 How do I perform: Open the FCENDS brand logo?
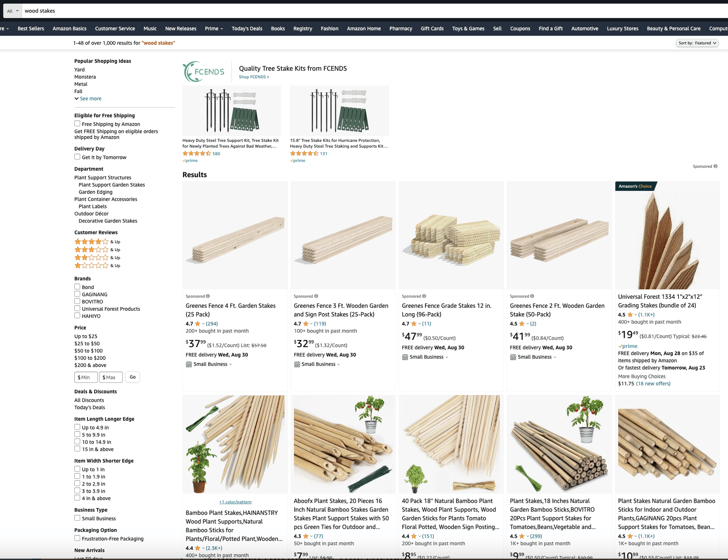204,72
